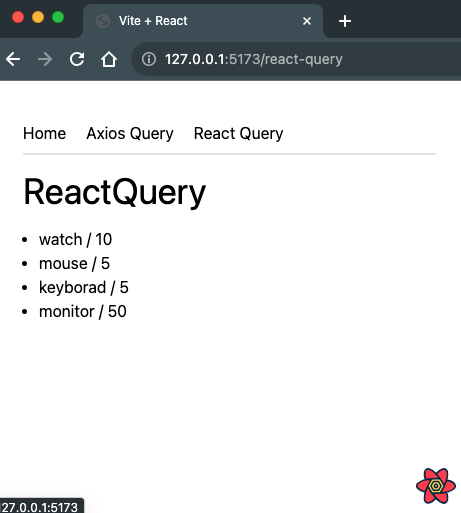Close the window with red button
Screen dimensions: 461x513
click(x=18, y=17)
